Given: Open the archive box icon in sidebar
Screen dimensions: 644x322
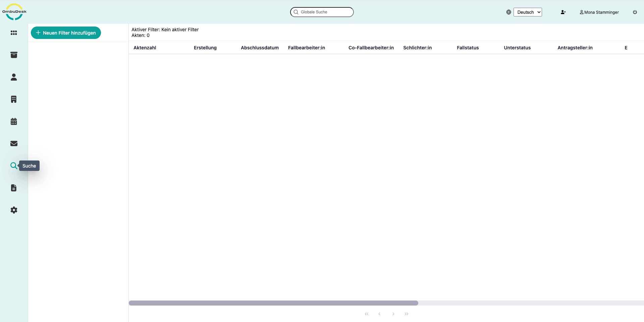Looking at the screenshot, I should 14,55.
